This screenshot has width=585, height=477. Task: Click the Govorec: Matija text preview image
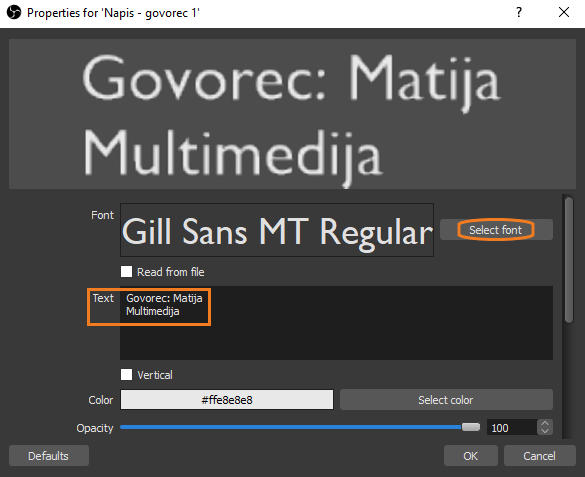(292, 114)
